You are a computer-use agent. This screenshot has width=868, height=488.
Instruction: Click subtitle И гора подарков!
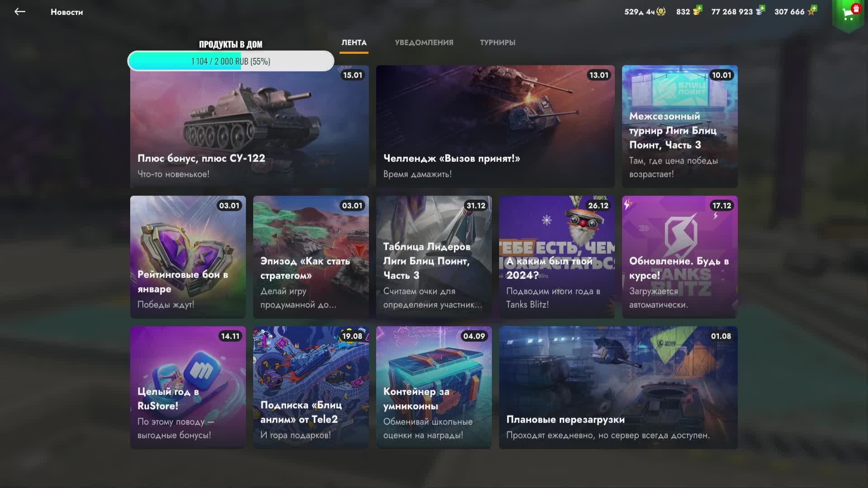coord(296,435)
